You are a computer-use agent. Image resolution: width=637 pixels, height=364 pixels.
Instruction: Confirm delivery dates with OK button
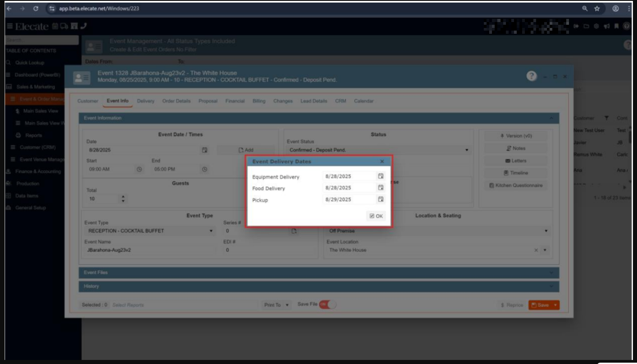point(376,216)
